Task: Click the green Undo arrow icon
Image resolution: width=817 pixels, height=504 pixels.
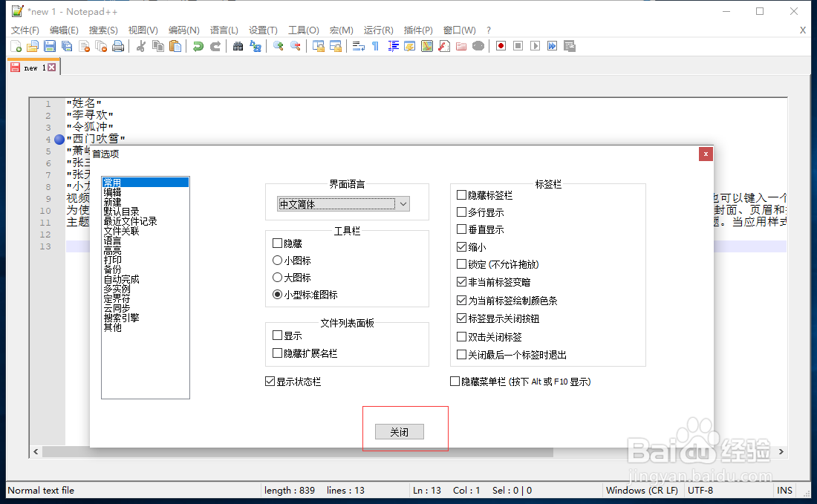Action: coord(198,46)
